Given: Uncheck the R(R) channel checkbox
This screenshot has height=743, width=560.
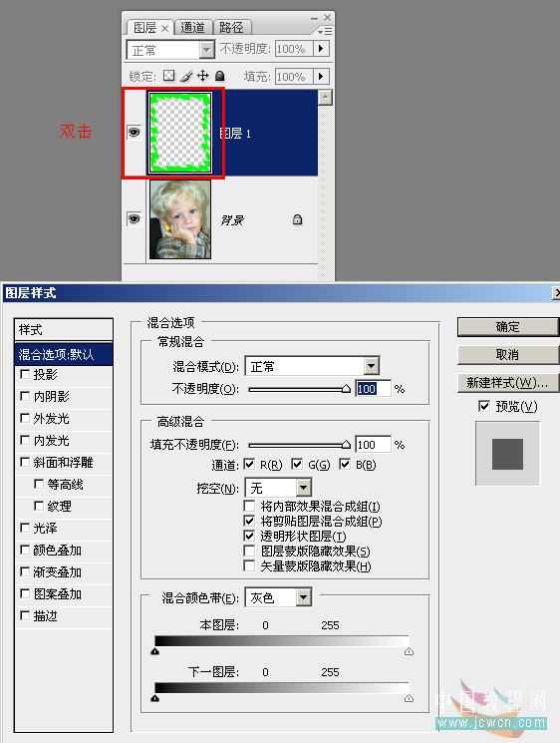Looking at the screenshot, I should click(x=249, y=464).
